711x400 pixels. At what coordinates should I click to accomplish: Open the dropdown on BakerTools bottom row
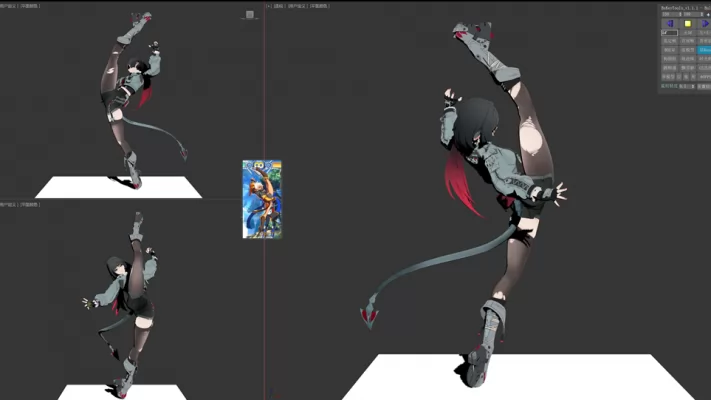click(687, 86)
